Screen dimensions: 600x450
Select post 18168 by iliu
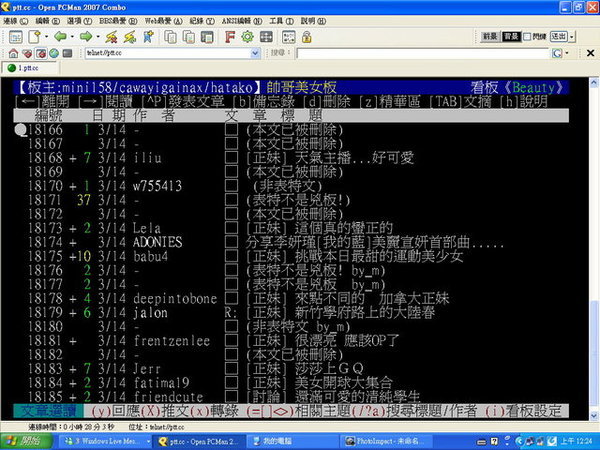pyautogui.click(x=291, y=158)
